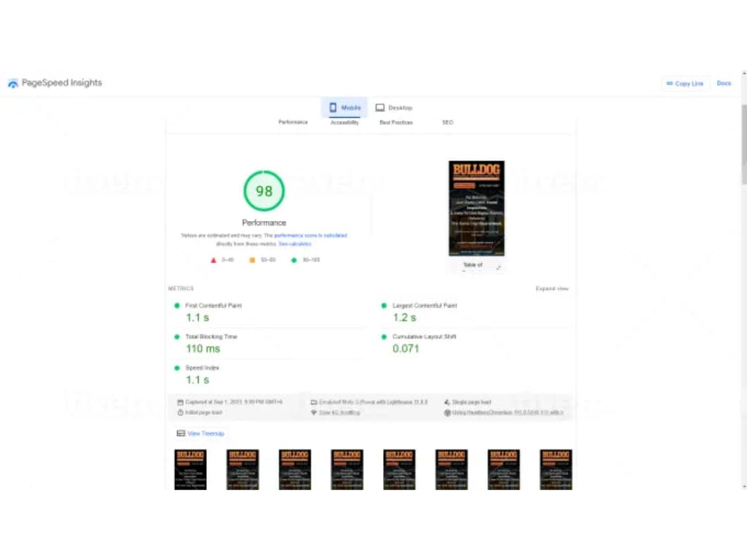
Task: Click the Copy Link chain icon
Action: (x=670, y=84)
